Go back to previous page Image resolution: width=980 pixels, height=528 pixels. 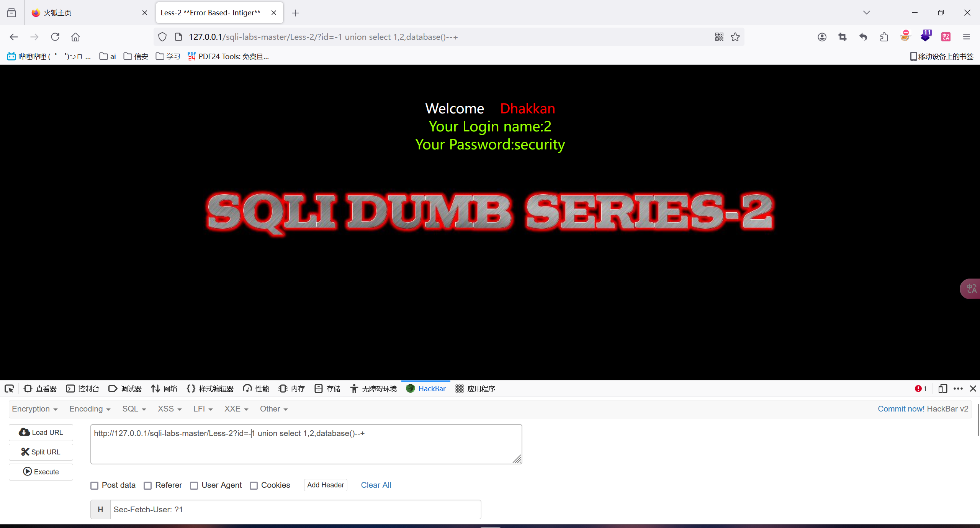[x=14, y=37]
